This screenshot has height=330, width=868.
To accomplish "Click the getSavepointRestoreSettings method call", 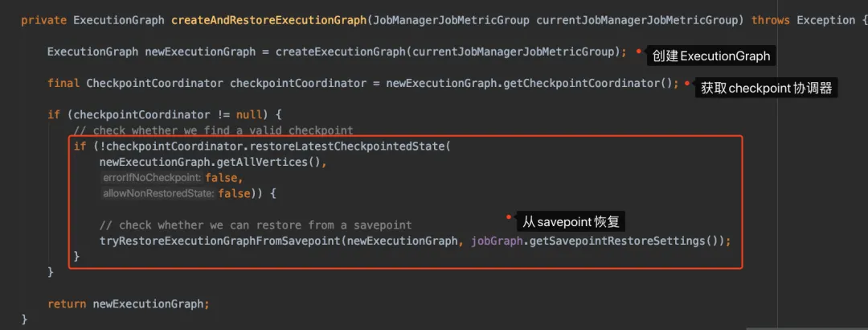I will (x=617, y=241).
